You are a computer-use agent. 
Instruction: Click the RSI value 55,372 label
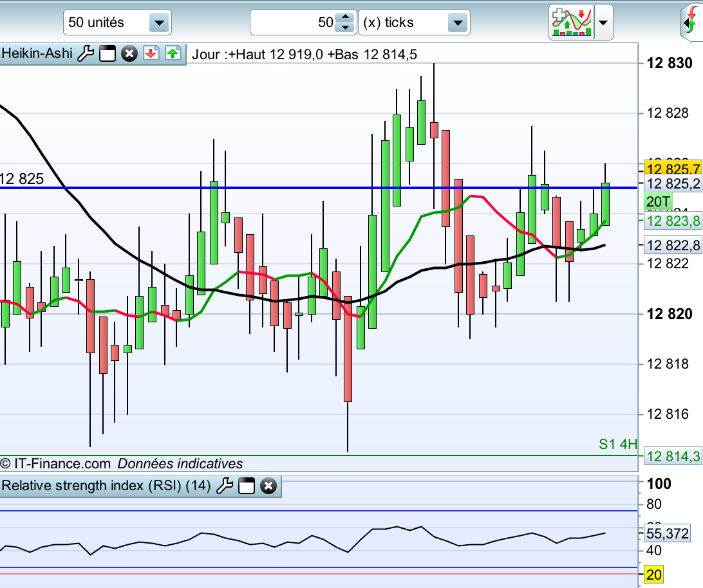click(x=667, y=534)
